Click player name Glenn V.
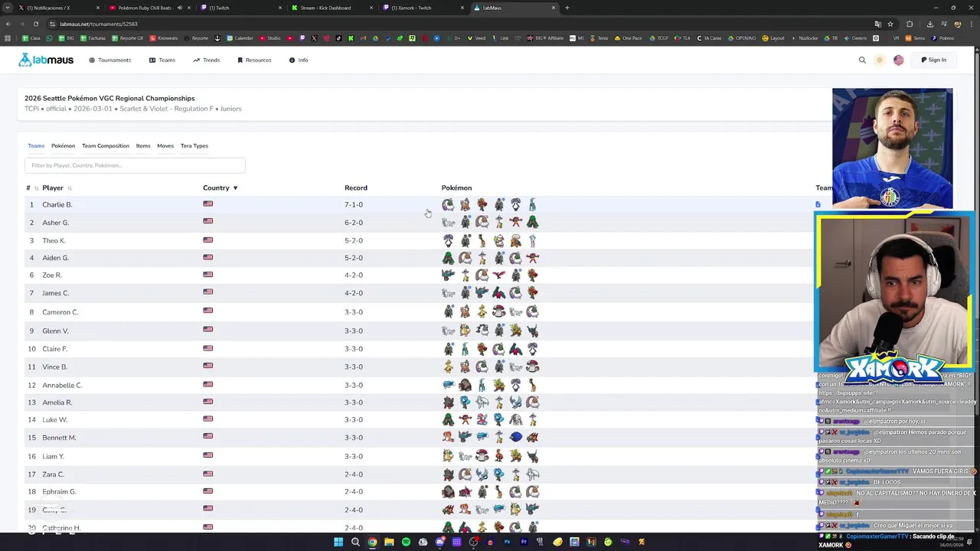 [55, 331]
